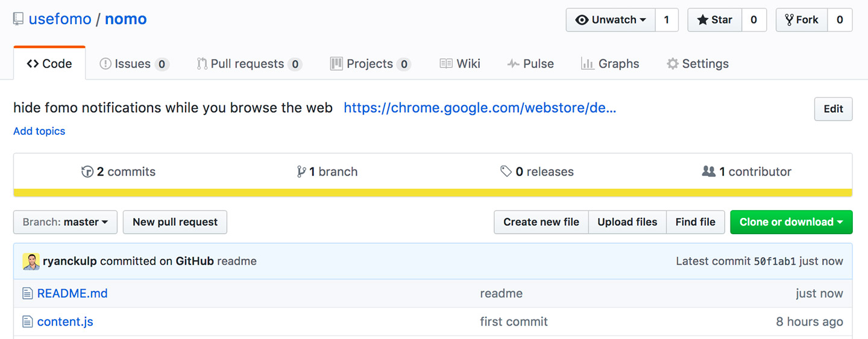This screenshot has width=868, height=339.
Task: Edit the repository description
Action: pos(833,109)
